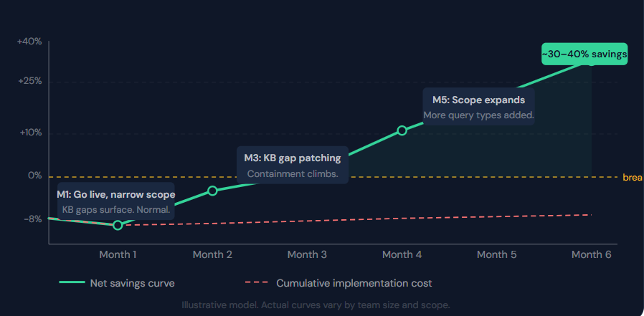The image size is (644, 316).
Task: Click the Month 2 data point circle
Action: tap(212, 190)
